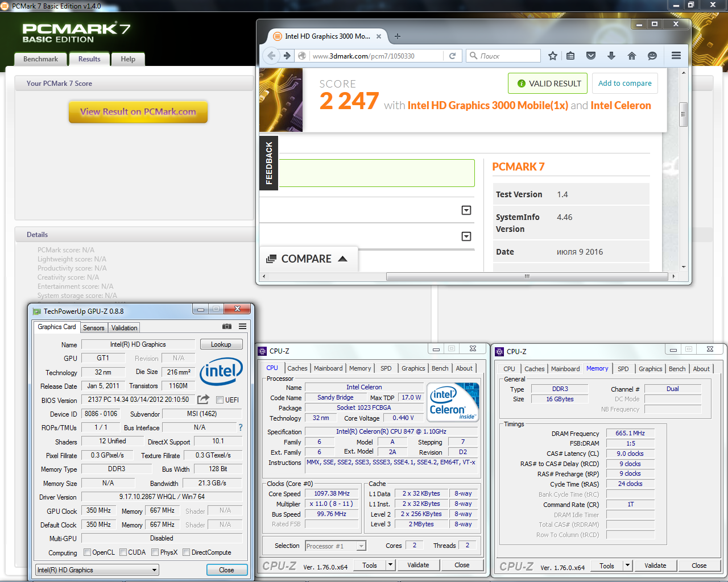Expand the second collapsed section arrow on 3dmark page

tap(466, 236)
